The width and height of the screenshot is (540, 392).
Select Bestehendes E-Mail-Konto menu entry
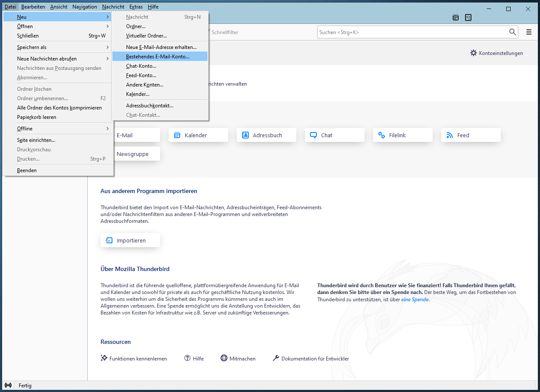(158, 56)
